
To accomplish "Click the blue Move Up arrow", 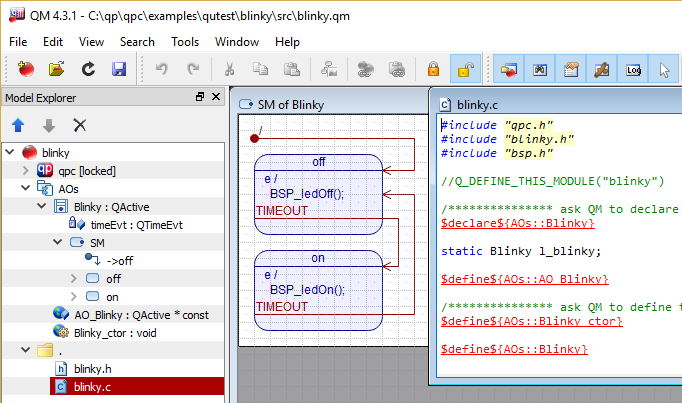I will point(18,125).
